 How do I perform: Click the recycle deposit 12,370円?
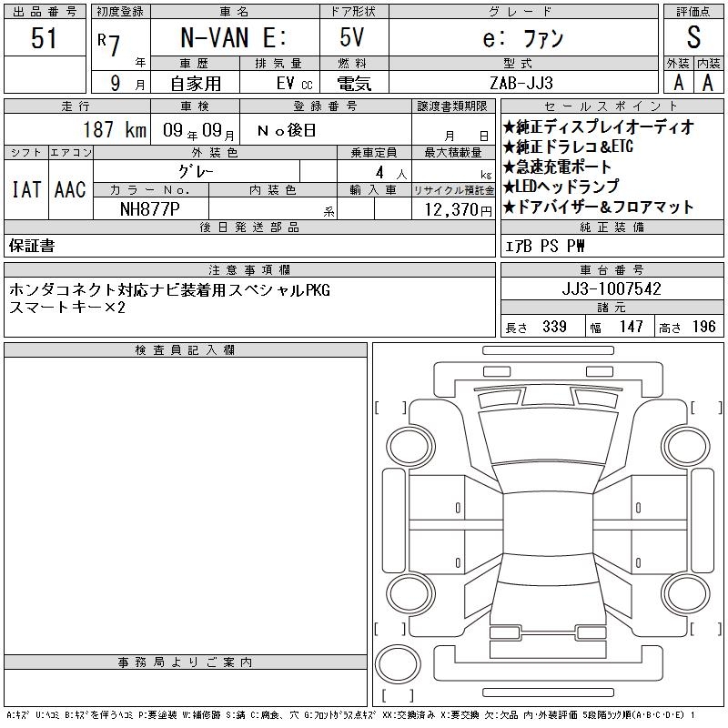tap(459, 210)
